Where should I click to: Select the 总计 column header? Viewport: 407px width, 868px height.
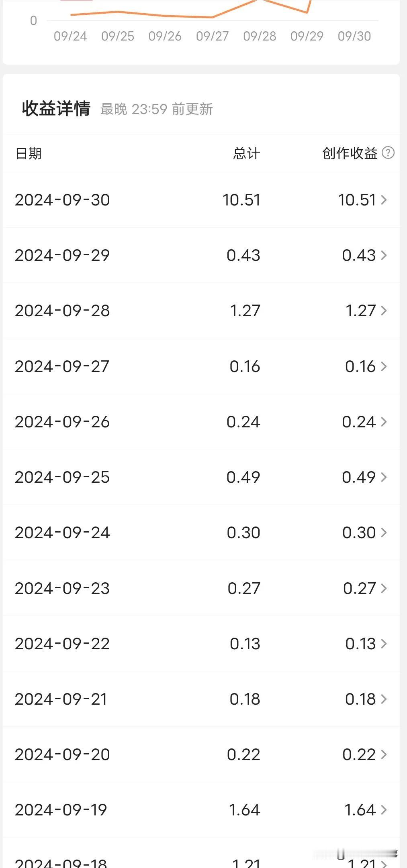point(247,153)
